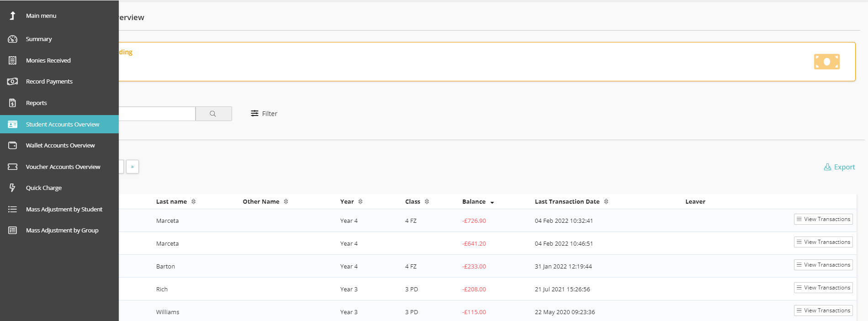
Task: Export the student accounts list
Action: tap(839, 167)
